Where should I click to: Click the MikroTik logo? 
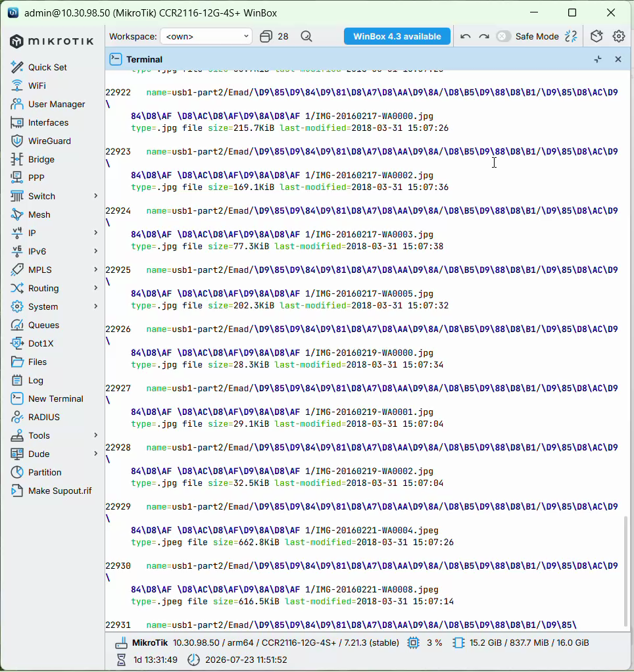tap(51, 41)
